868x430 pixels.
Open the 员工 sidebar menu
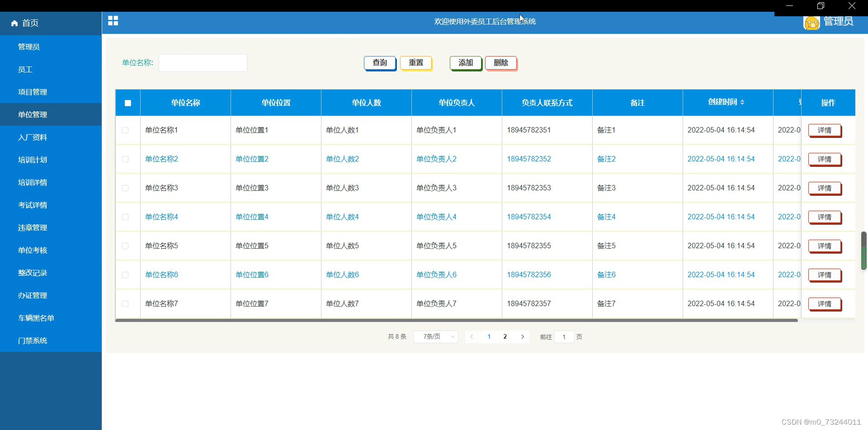click(51, 69)
